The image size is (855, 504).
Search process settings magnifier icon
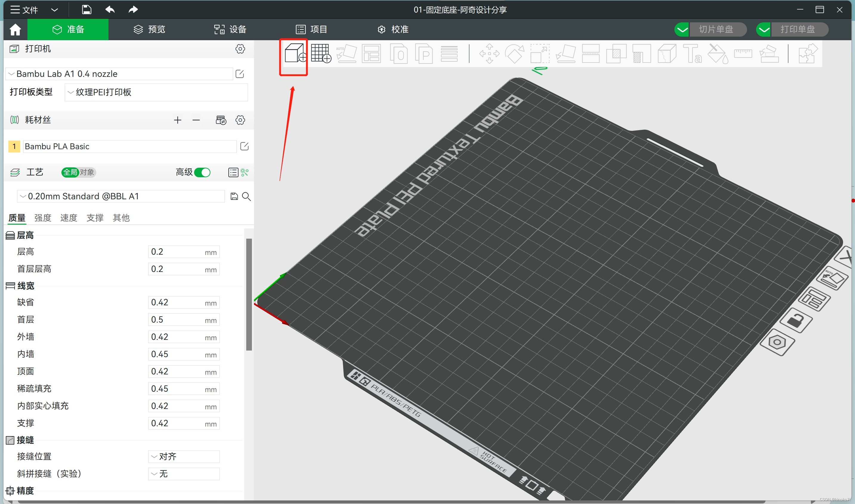pos(246,196)
